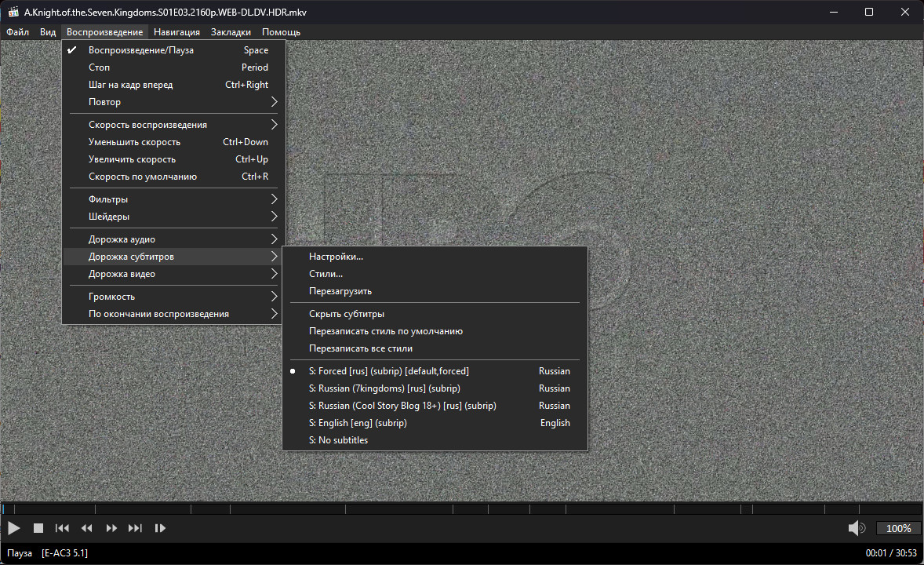Skip to previous chapter icon
Viewport: 924px width, 565px height.
[62, 528]
